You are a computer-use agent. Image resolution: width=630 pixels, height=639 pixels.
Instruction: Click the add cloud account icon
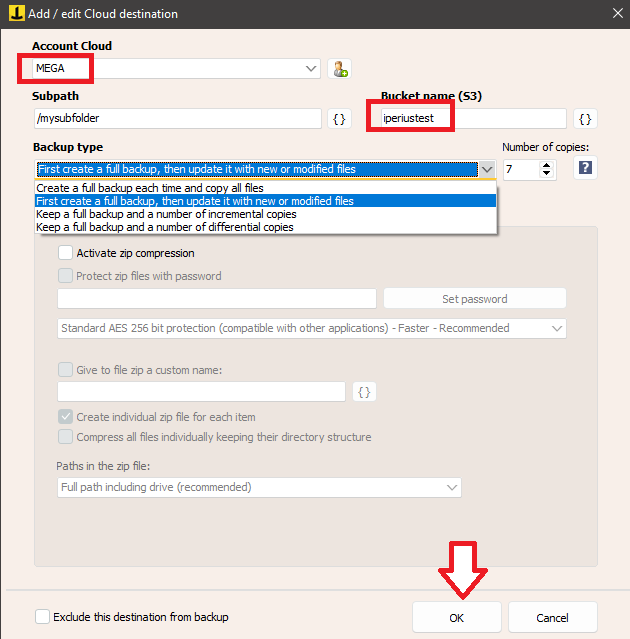[340, 69]
